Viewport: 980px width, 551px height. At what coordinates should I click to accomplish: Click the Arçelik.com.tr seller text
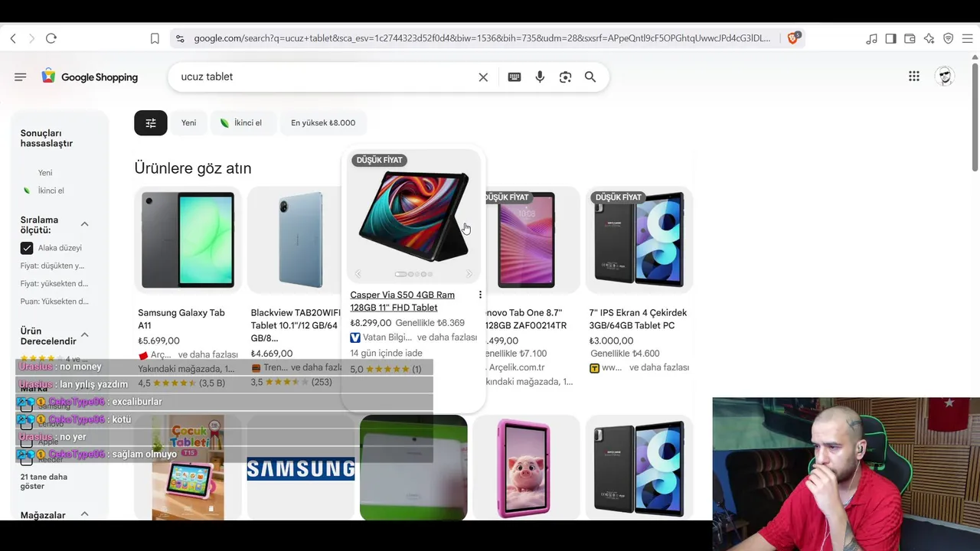coord(517,367)
